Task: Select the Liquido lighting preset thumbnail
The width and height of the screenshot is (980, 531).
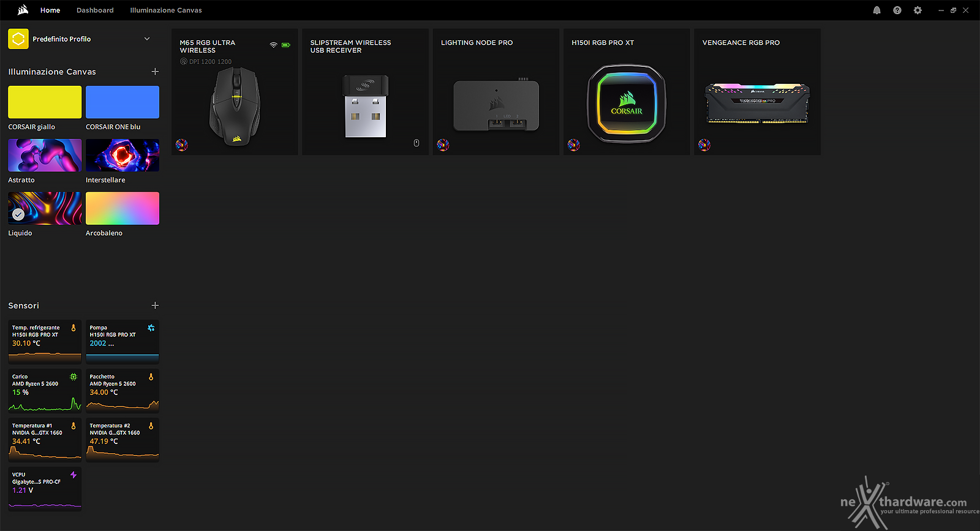Action: tap(45, 208)
